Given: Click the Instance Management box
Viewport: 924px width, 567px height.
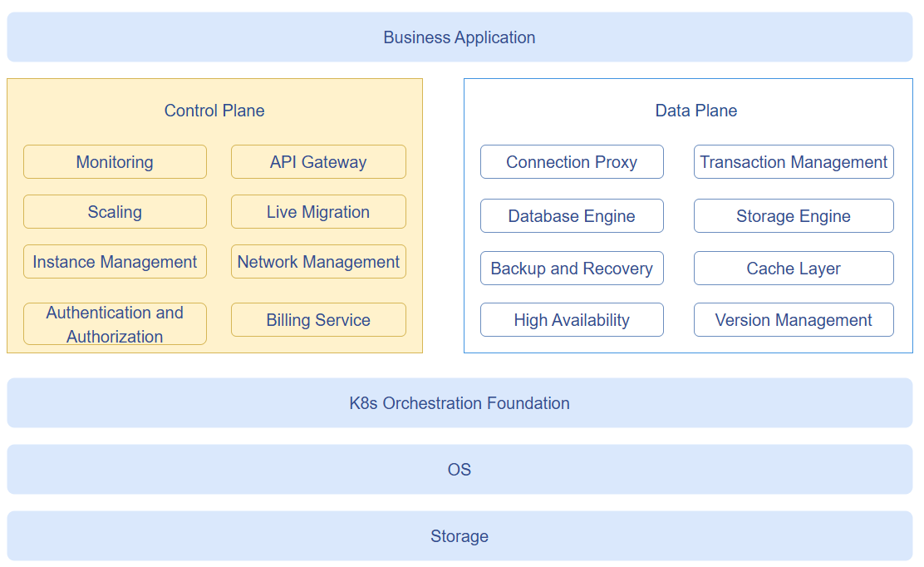Looking at the screenshot, I should pos(115,262).
